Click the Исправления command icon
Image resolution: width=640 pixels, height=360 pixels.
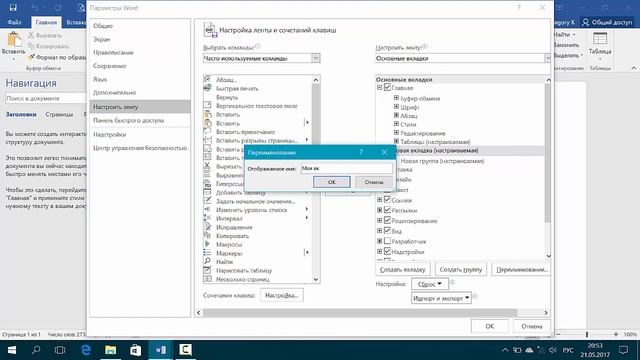point(207,227)
